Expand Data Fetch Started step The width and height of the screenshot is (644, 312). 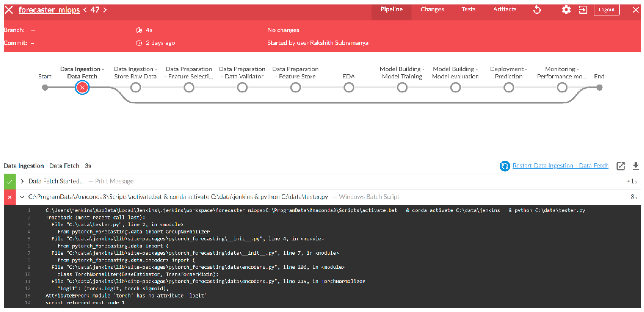(x=22, y=181)
